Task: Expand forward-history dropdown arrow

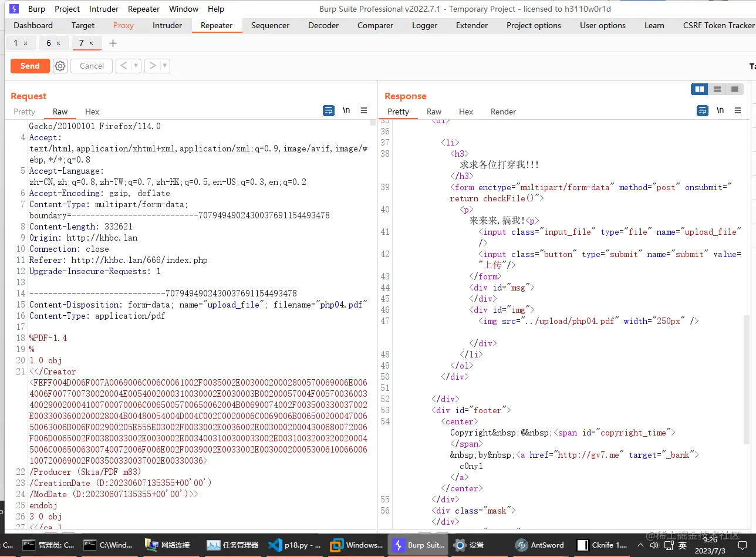Action: pyautogui.click(x=165, y=66)
